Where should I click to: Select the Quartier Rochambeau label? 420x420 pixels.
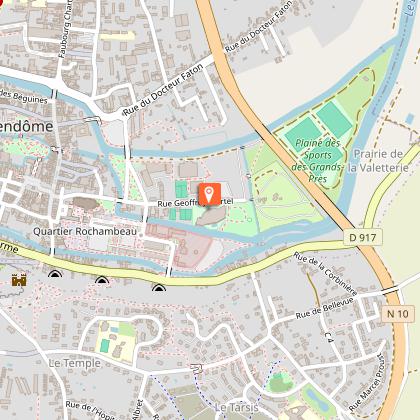coord(85,231)
